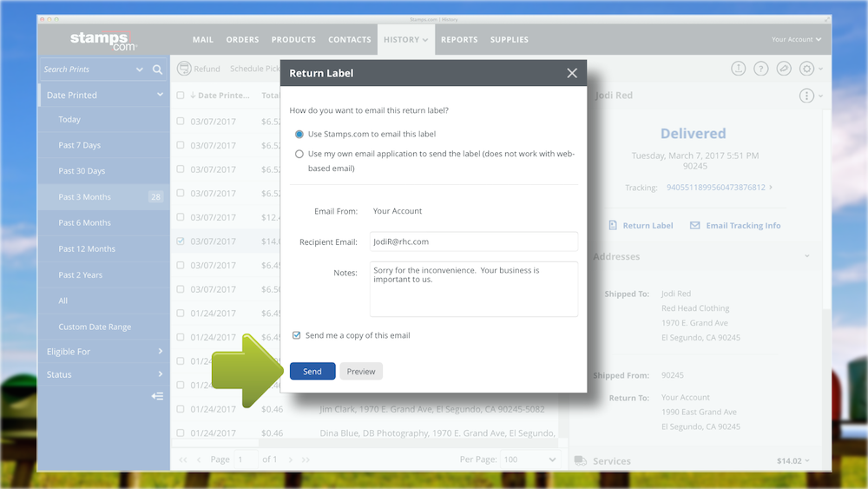Viewport: 868px width, 489px height.
Task: Click the Refund printer icon
Action: [x=184, y=69]
